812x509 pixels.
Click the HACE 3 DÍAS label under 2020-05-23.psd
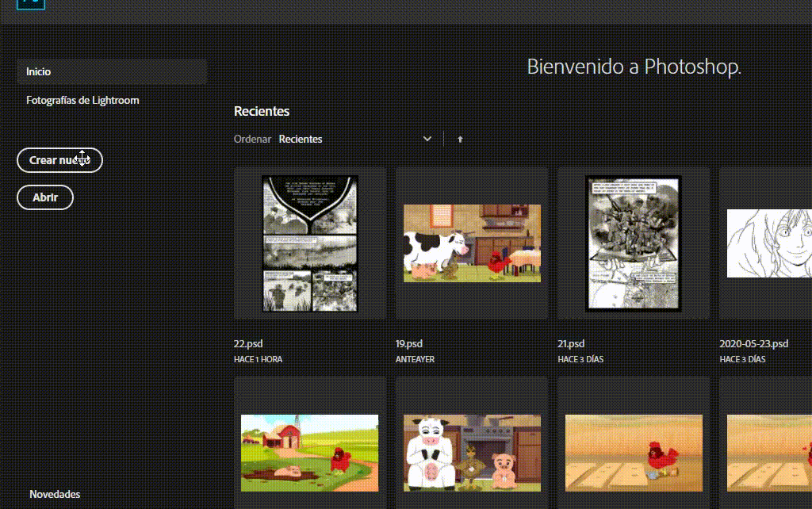(742, 359)
